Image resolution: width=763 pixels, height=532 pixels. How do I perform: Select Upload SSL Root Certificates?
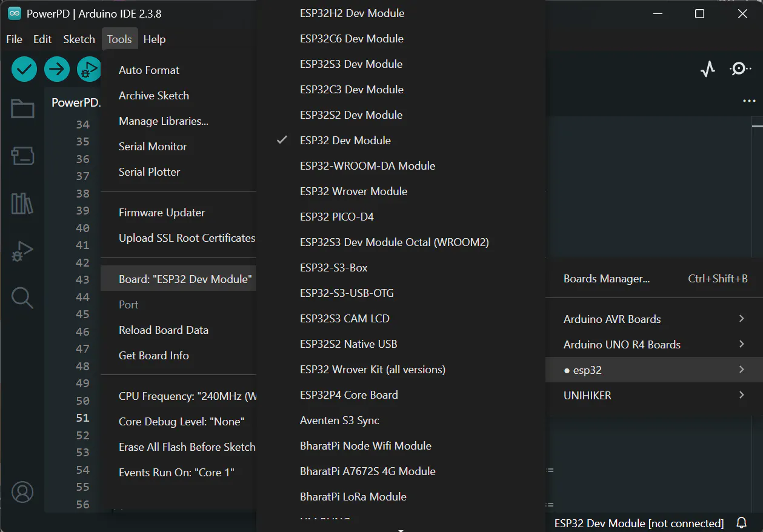coord(179,238)
